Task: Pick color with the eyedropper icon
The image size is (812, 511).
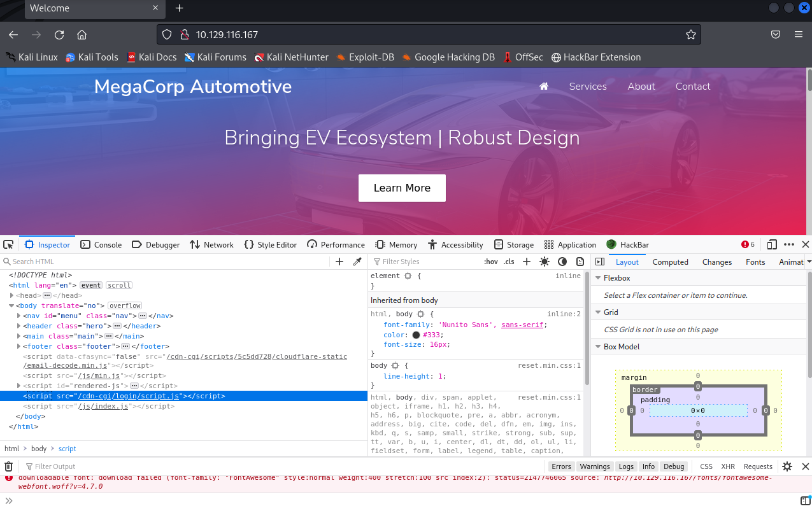Action: (x=357, y=262)
